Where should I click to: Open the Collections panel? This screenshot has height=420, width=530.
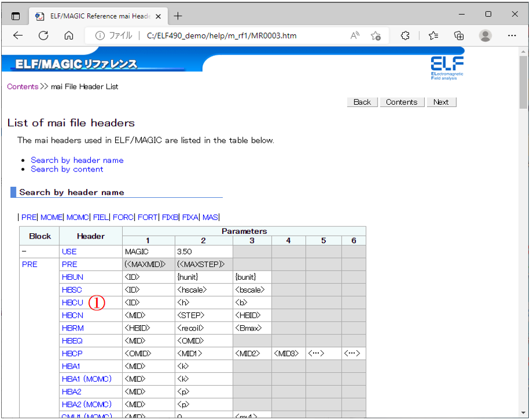(x=458, y=35)
